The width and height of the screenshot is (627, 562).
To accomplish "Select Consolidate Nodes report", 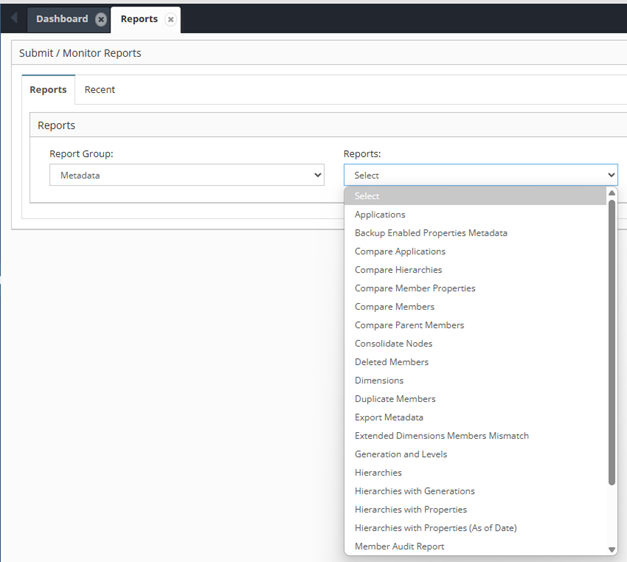I will click(475, 343).
